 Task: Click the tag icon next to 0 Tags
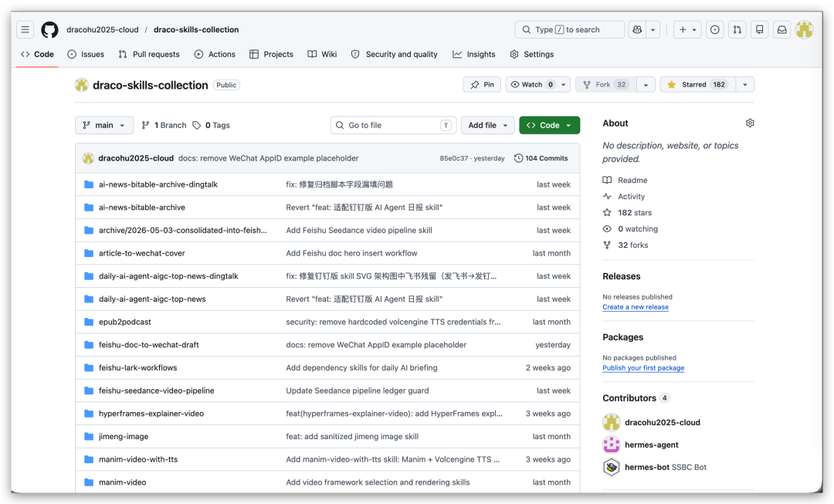(x=196, y=126)
